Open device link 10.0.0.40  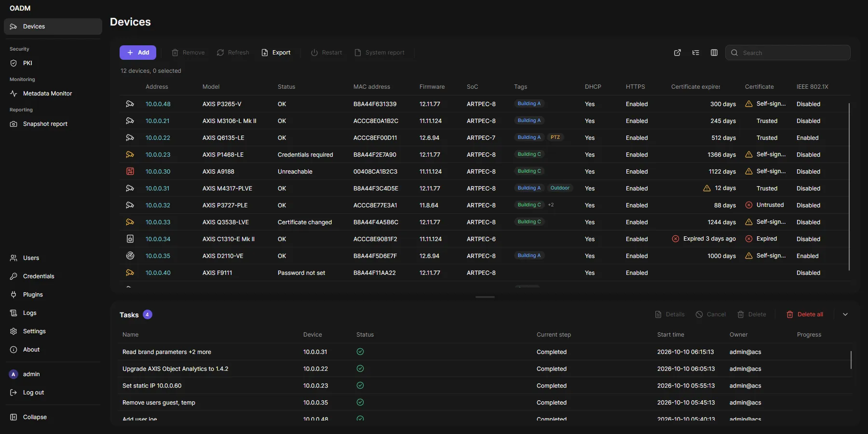pos(158,273)
